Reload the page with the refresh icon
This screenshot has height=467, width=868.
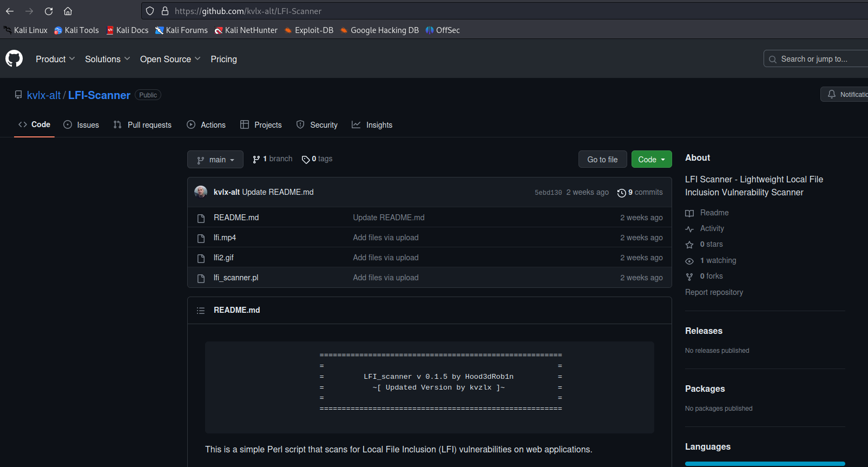tap(49, 11)
